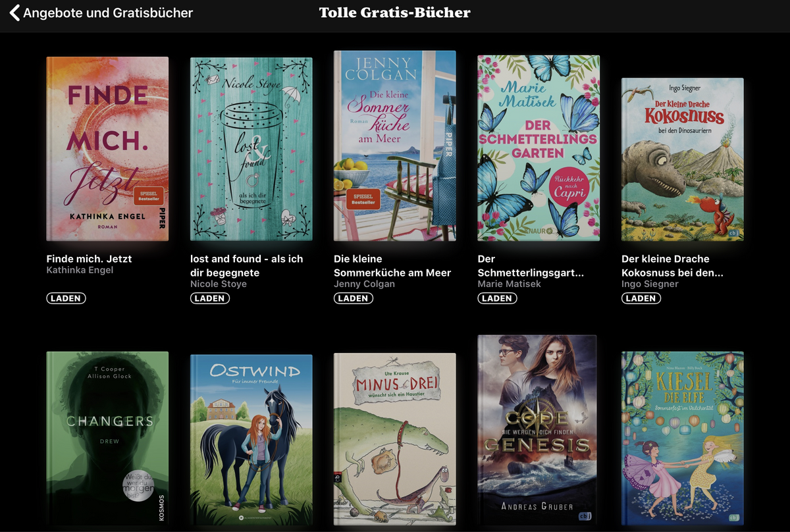790x532 pixels.
Task: Select title lost and found - als ich dir begegnete
Action: [247, 265]
